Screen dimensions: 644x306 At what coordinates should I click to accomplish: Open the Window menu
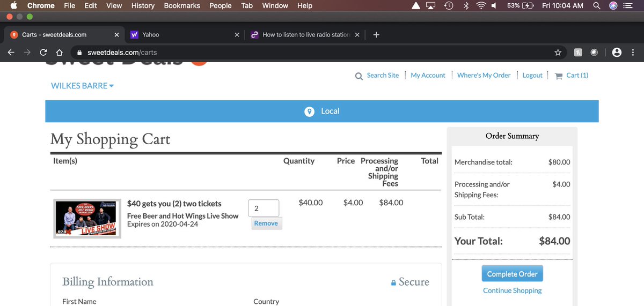pyautogui.click(x=275, y=5)
